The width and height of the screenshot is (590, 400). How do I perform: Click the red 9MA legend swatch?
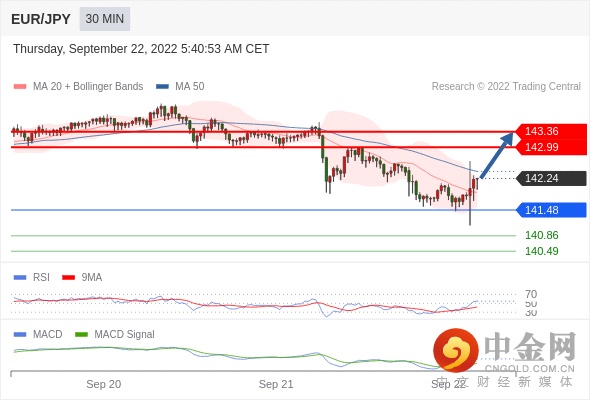tap(68, 278)
